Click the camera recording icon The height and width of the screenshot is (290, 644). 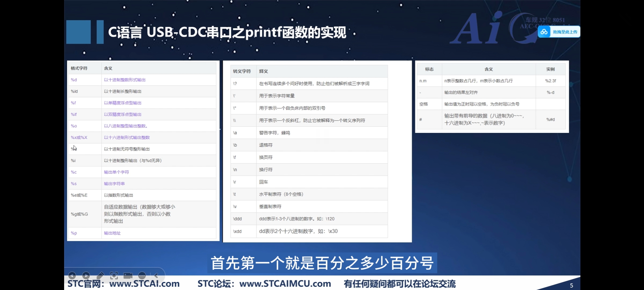coord(128,275)
